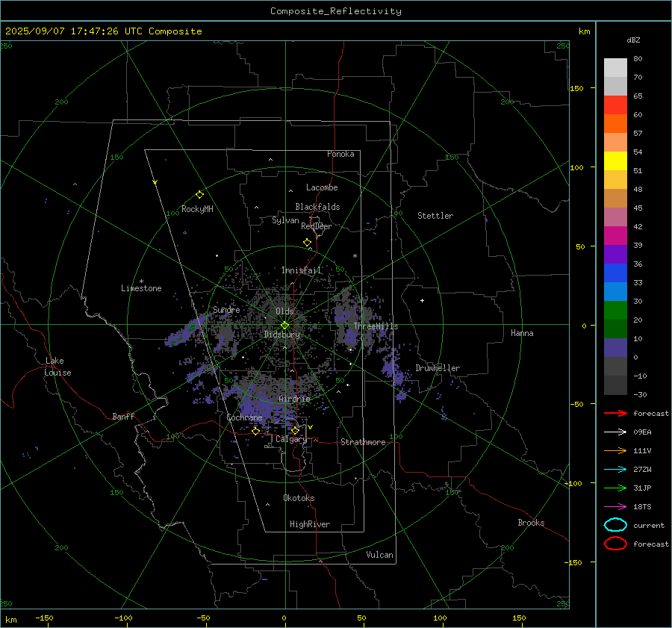Click the Cochrane label
This screenshot has width=672, height=628.
pos(244,417)
